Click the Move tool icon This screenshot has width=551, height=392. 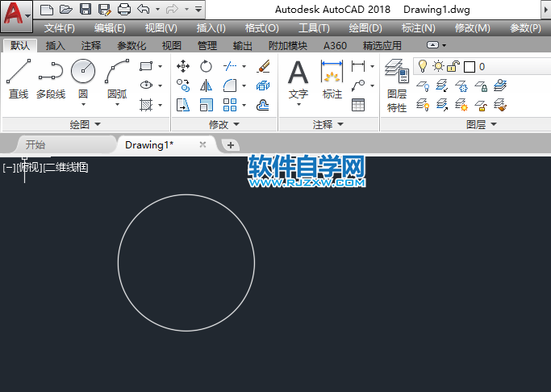(183, 66)
